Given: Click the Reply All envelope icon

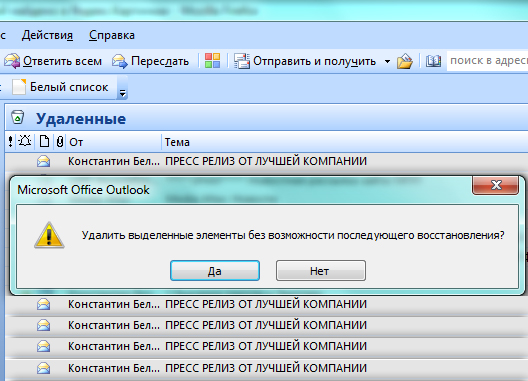Looking at the screenshot, I should [x=12, y=61].
